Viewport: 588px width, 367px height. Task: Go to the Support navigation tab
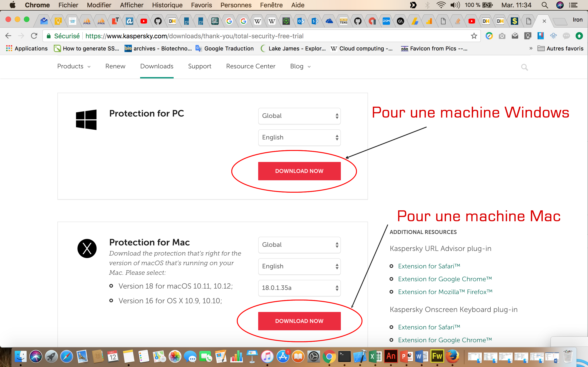[199, 66]
